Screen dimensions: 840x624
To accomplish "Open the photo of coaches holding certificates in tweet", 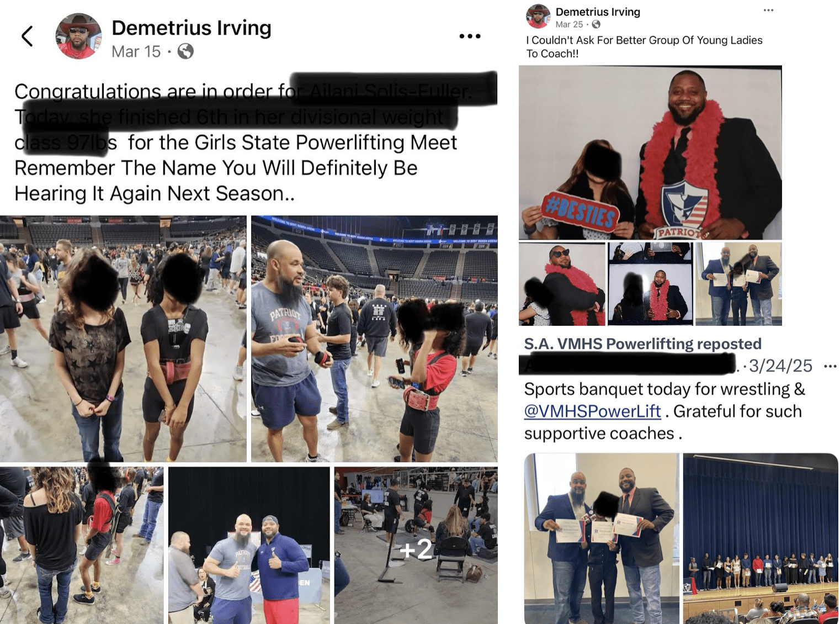I will point(602,538).
